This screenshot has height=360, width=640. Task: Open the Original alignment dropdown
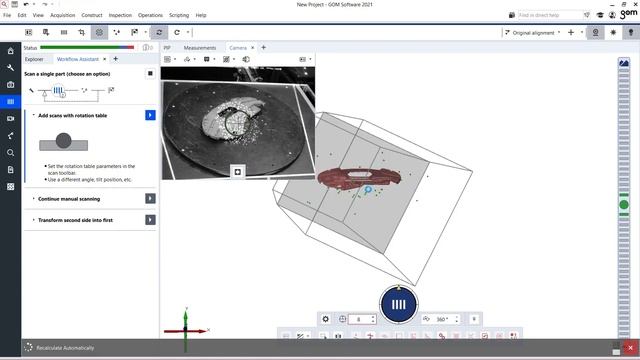pyautogui.click(x=532, y=33)
